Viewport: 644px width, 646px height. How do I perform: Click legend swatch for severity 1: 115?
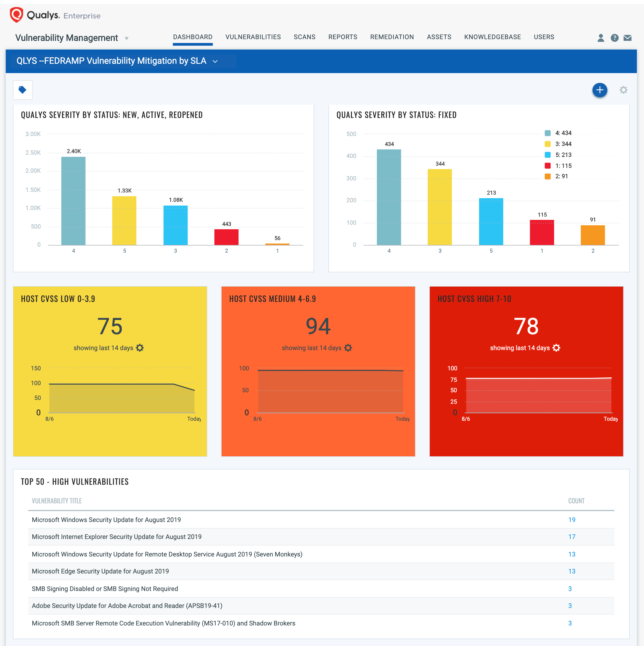[548, 166]
